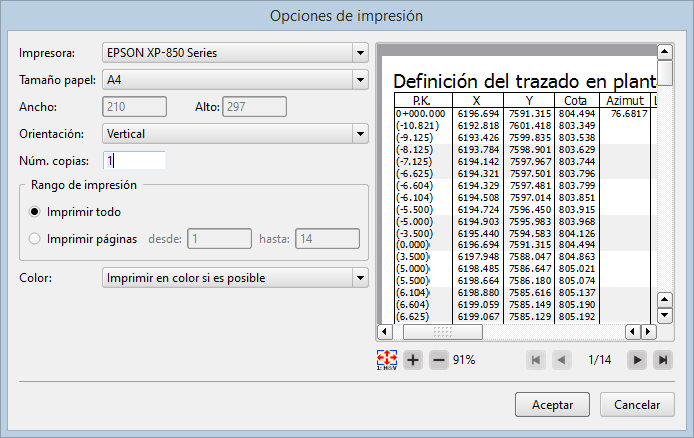Viewport: 694px width, 438px height.
Task: Select the Imprimir todo radio button
Action: coord(35,212)
